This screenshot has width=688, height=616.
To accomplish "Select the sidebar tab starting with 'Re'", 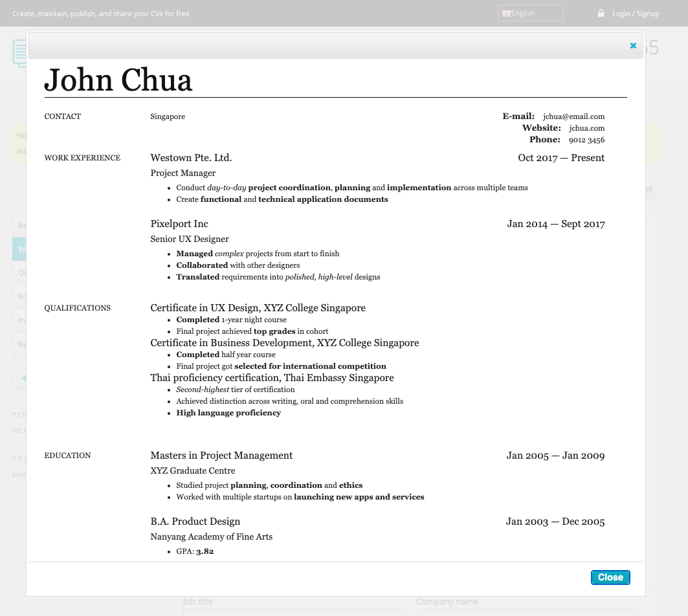I will [19, 344].
